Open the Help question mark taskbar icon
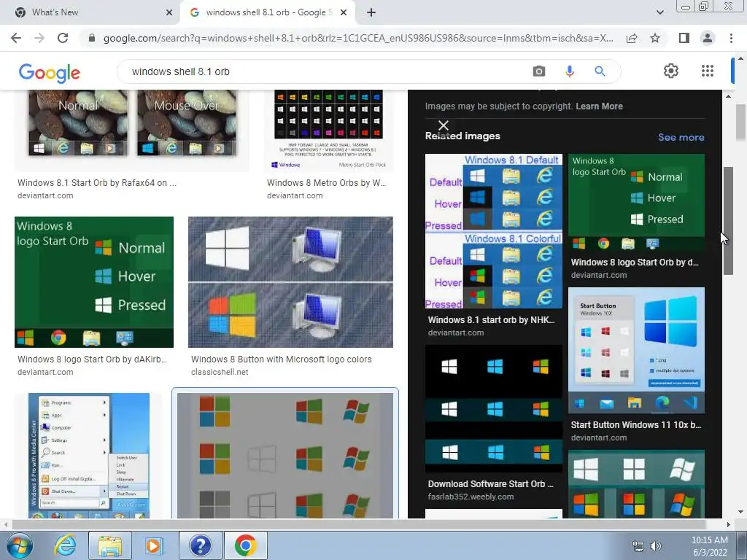This screenshot has height=560, width=747. pyautogui.click(x=201, y=545)
